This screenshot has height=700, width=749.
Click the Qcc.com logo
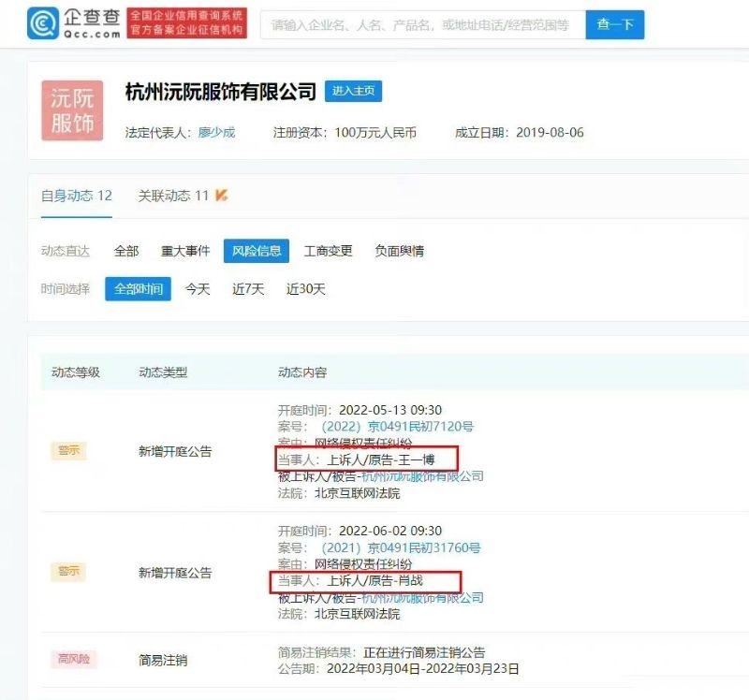[x=73, y=23]
